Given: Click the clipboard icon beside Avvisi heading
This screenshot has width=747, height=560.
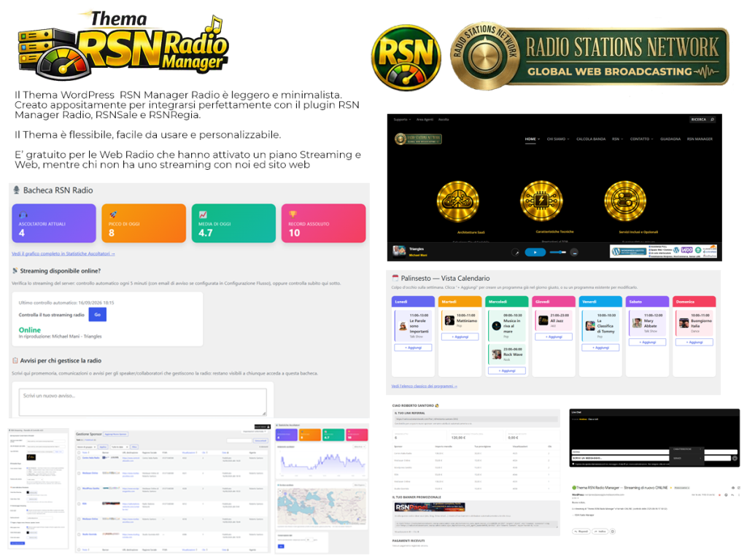Looking at the screenshot, I should click(x=15, y=360).
